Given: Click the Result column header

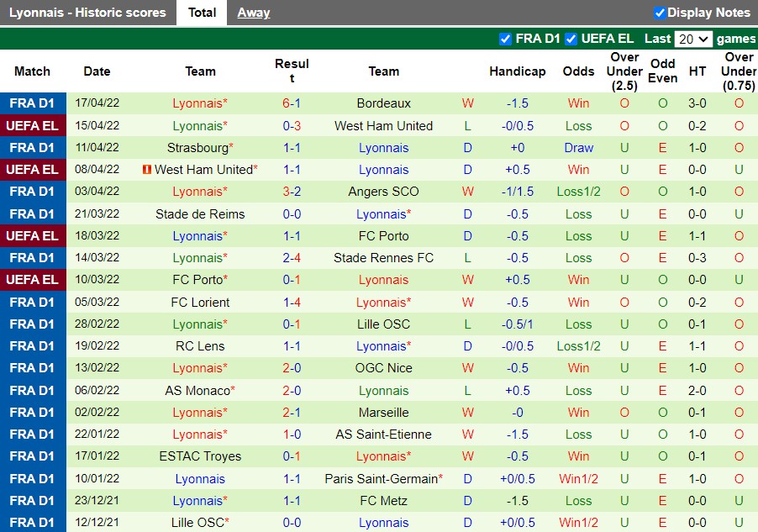Looking at the screenshot, I should [x=292, y=71].
